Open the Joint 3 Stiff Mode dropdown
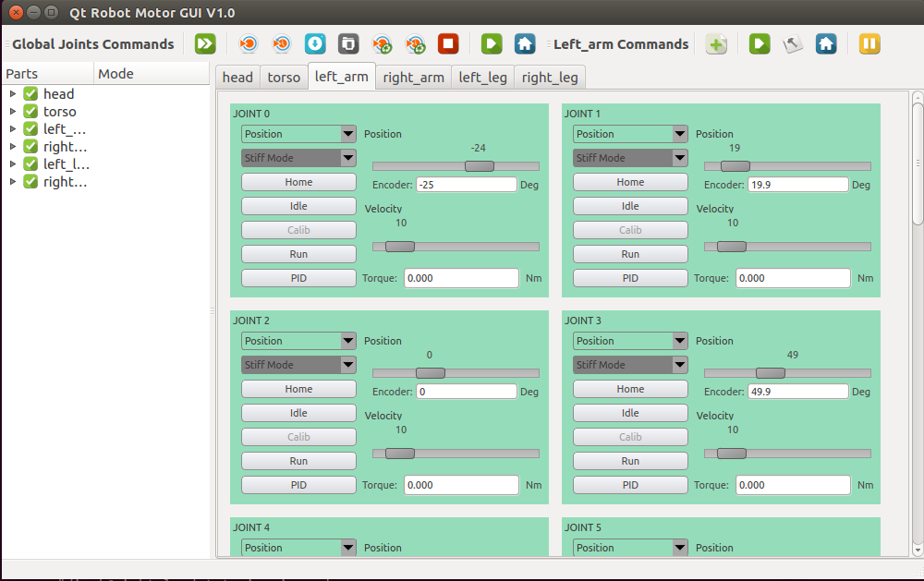 point(630,365)
